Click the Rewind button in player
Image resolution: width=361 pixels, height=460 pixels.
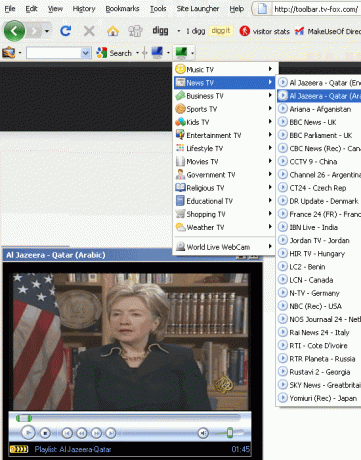[x=82, y=433]
